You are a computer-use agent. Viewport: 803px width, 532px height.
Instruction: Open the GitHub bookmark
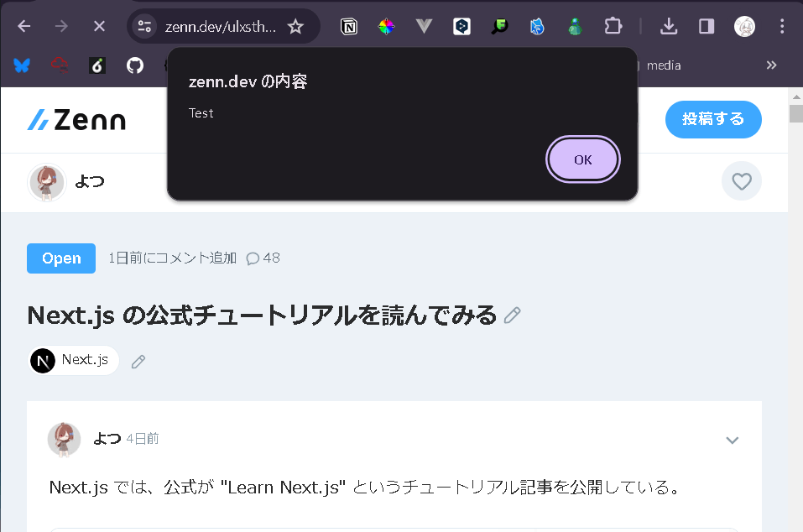click(x=135, y=65)
